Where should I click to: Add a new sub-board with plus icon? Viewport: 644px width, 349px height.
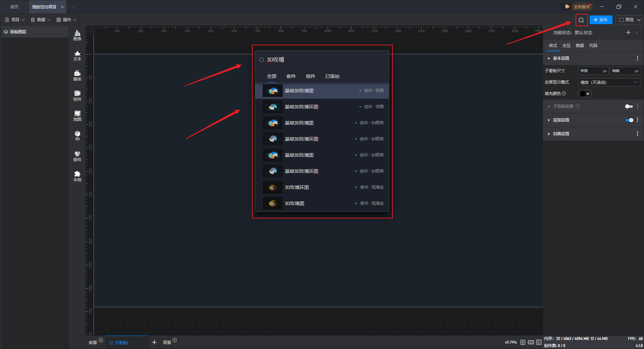point(154,342)
